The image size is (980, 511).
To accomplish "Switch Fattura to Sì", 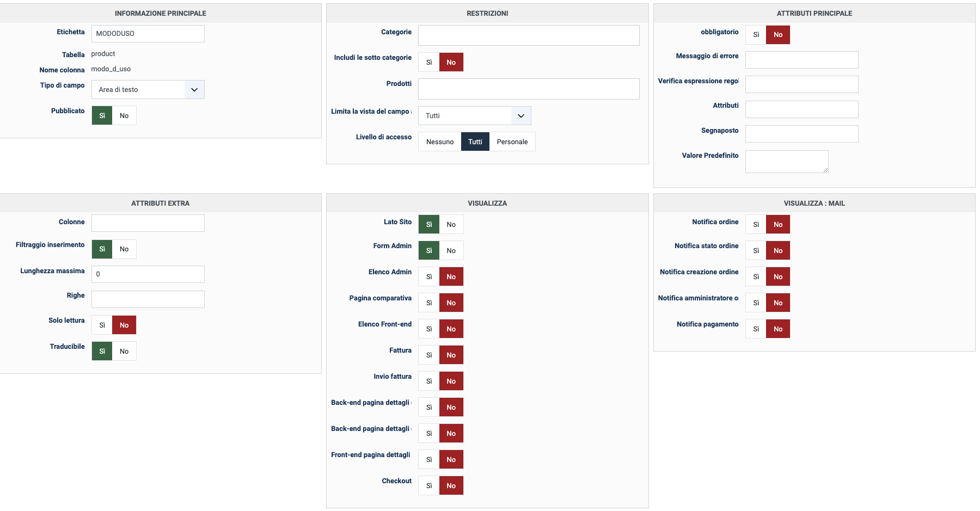I will click(429, 355).
